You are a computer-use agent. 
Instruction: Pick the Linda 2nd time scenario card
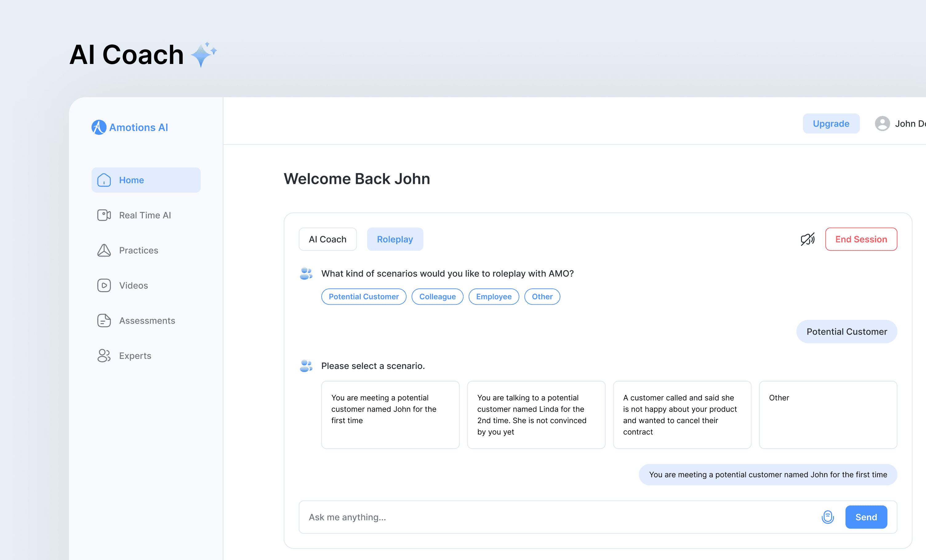536,415
